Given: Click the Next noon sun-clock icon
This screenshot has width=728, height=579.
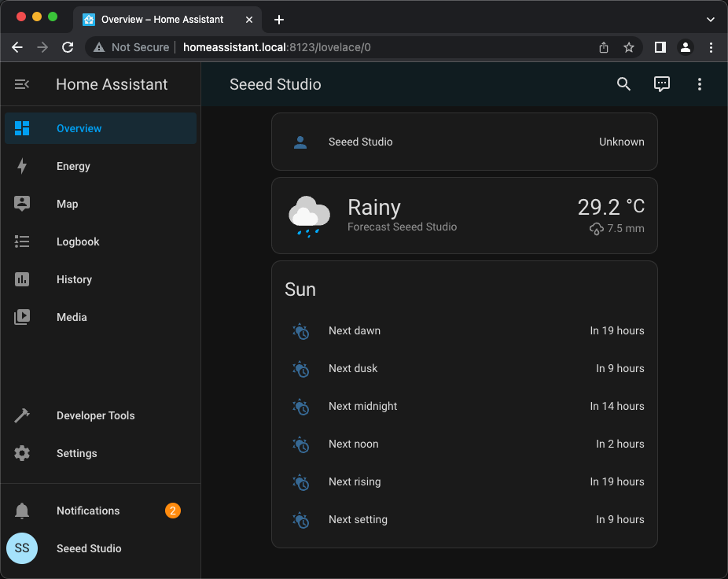Looking at the screenshot, I should tap(301, 444).
